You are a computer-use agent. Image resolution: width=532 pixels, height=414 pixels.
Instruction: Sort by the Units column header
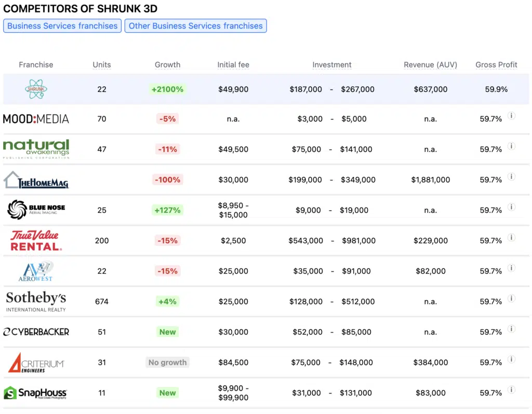point(101,64)
